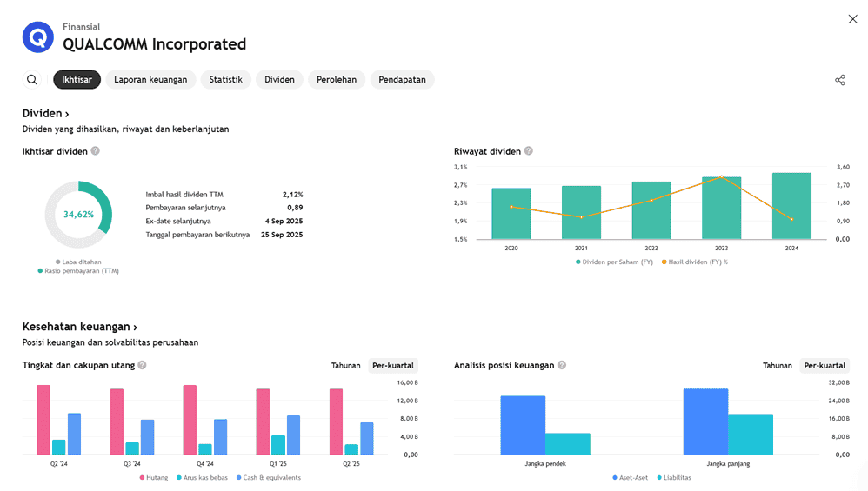Select Per-kuartal for Analisis posisi keuangan
This screenshot has width=868, height=491.
[825, 366]
